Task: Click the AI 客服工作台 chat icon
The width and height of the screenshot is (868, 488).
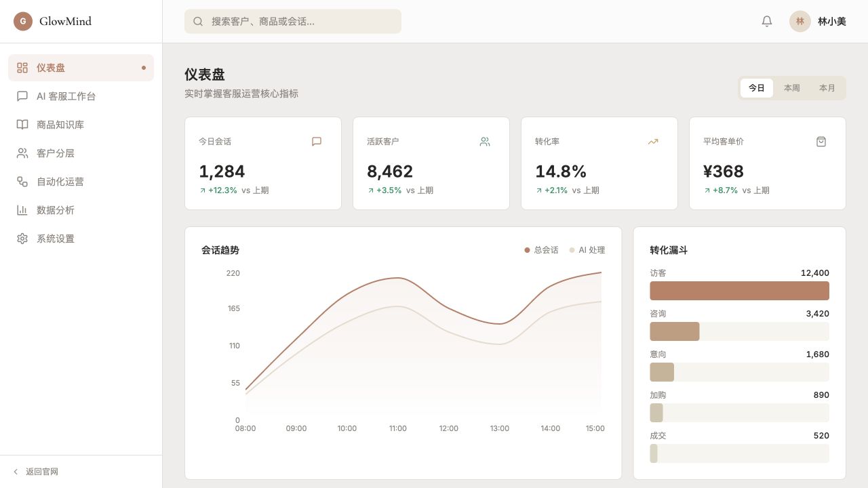Action: coord(22,96)
